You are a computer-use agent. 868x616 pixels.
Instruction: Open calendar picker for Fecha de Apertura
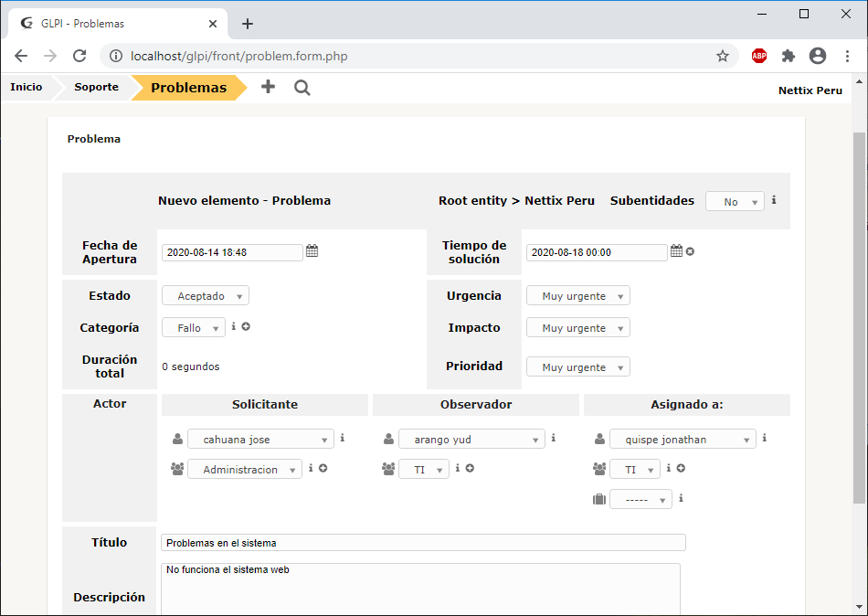(x=312, y=251)
